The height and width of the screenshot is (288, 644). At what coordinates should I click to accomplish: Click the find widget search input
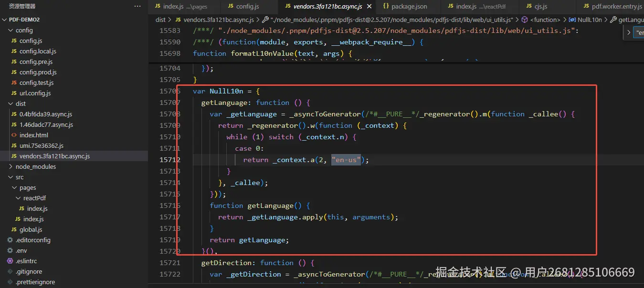(x=640, y=33)
